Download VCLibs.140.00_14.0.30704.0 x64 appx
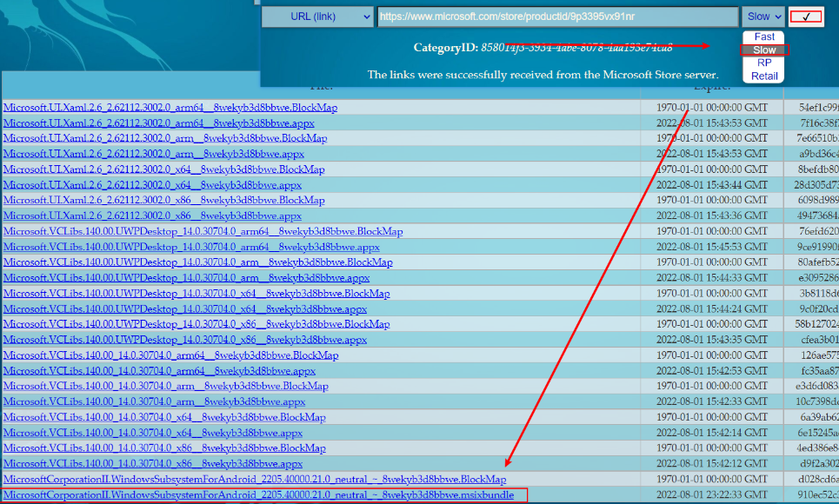Viewport: 839px width, 504px height. coord(153,433)
